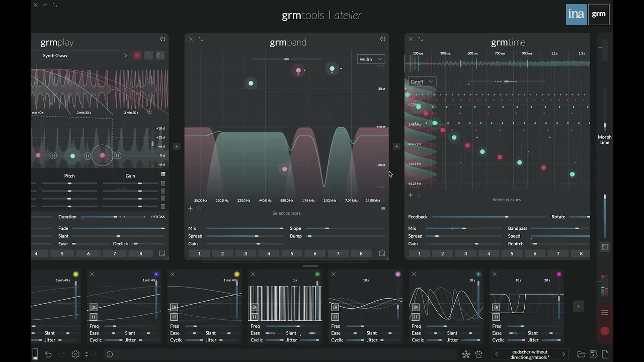Expand the grmtime module view

[420, 39]
